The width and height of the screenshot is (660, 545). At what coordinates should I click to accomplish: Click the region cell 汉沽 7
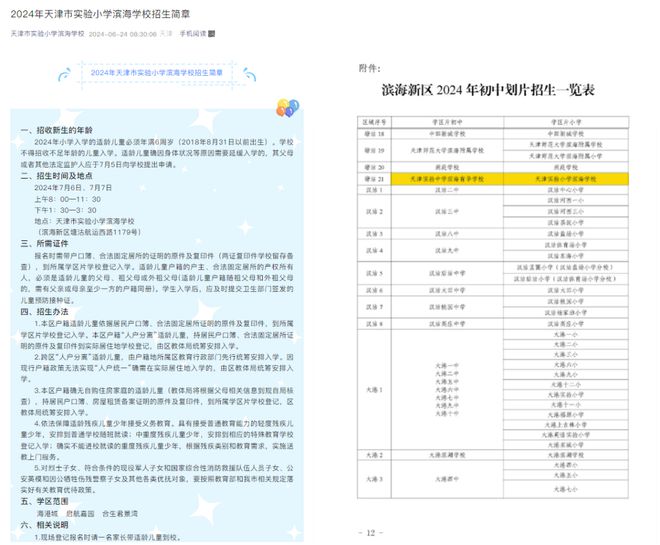[x=374, y=307]
